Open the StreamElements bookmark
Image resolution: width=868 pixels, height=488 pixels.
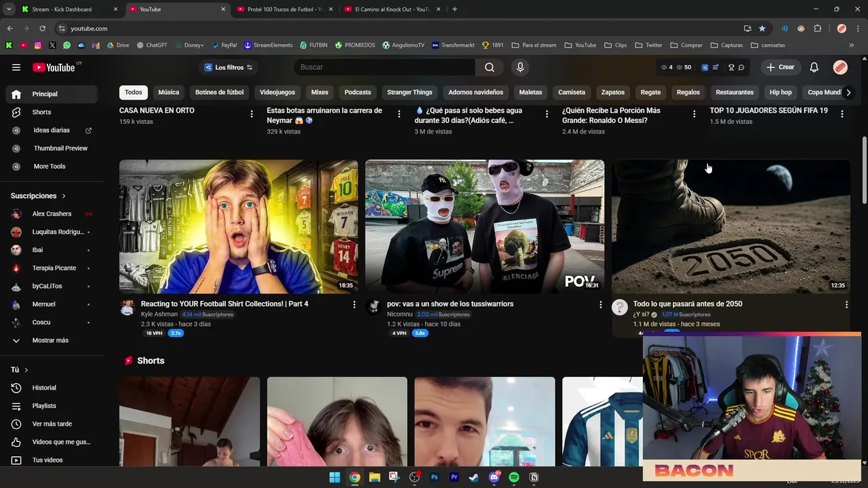(x=269, y=45)
